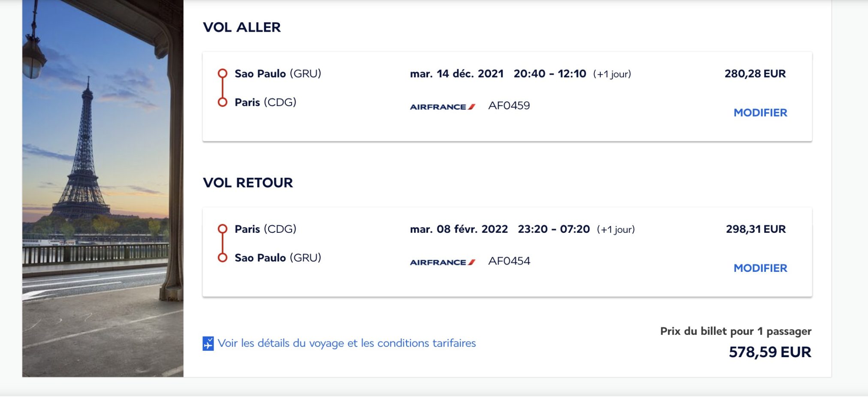868x397 pixels.
Task: Select flight number AF0459
Action: [509, 106]
